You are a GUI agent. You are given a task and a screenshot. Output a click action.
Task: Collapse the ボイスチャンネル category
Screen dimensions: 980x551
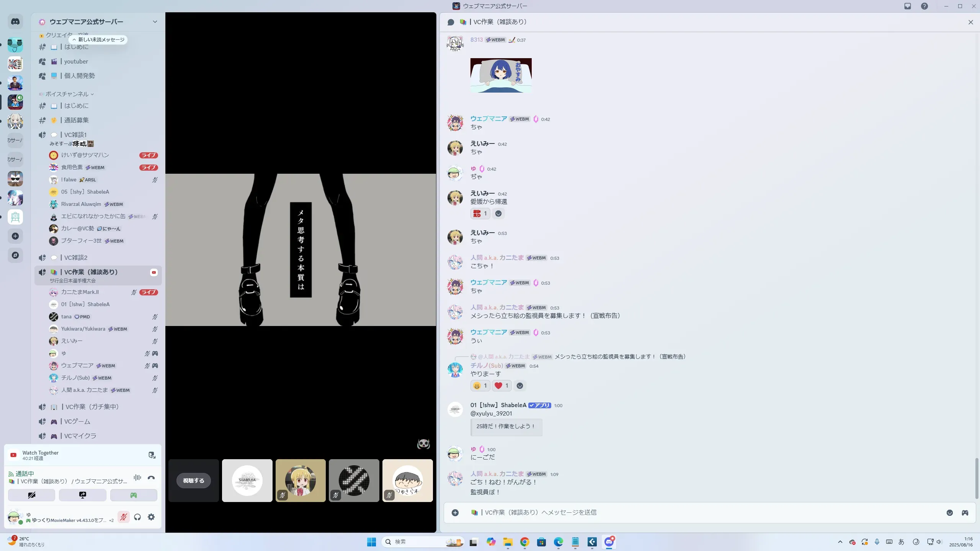click(x=67, y=94)
